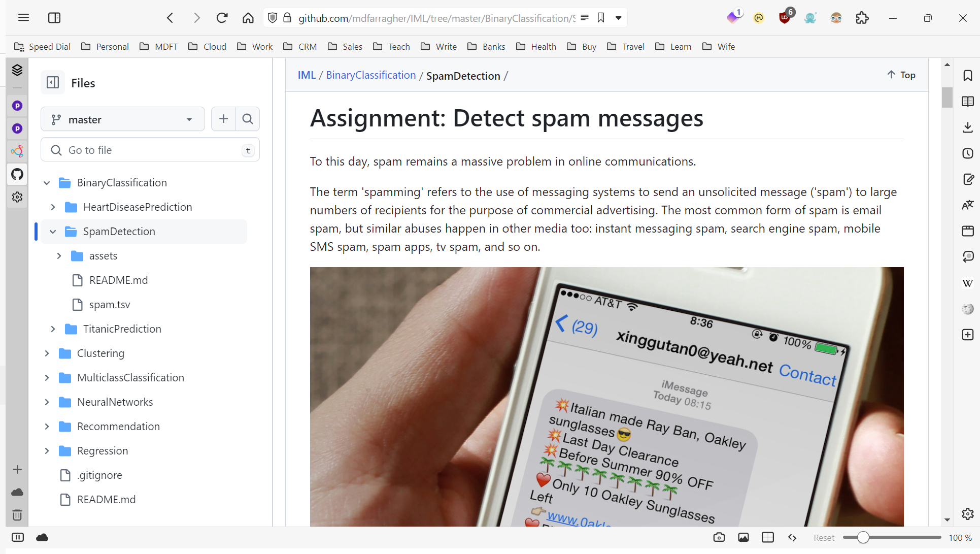Click the uBlock Origin extension icon
Image resolution: width=980 pixels, height=554 pixels.
(785, 18)
